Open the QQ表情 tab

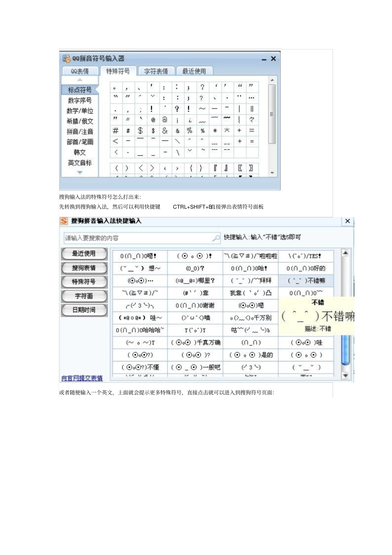point(80,71)
